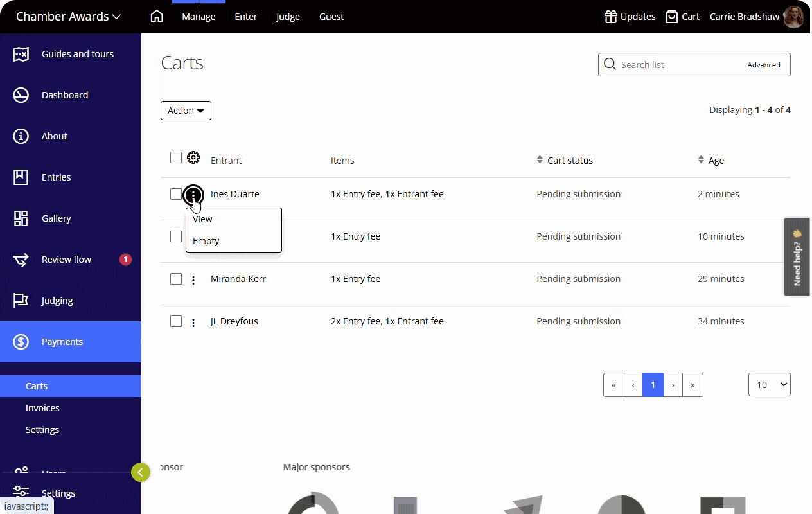
Task: Open the page size dropdown showing 10
Action: pos(769,384)
